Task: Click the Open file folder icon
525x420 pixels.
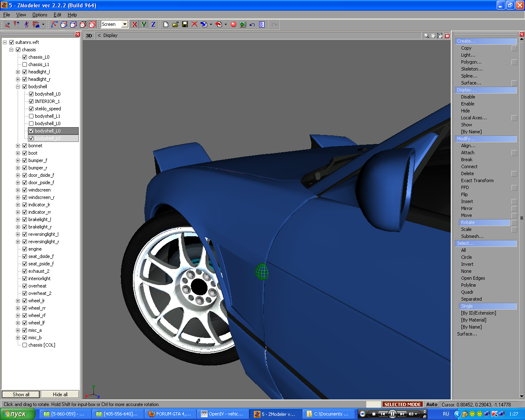Action: pyautogui.click(x=176, y=25)
